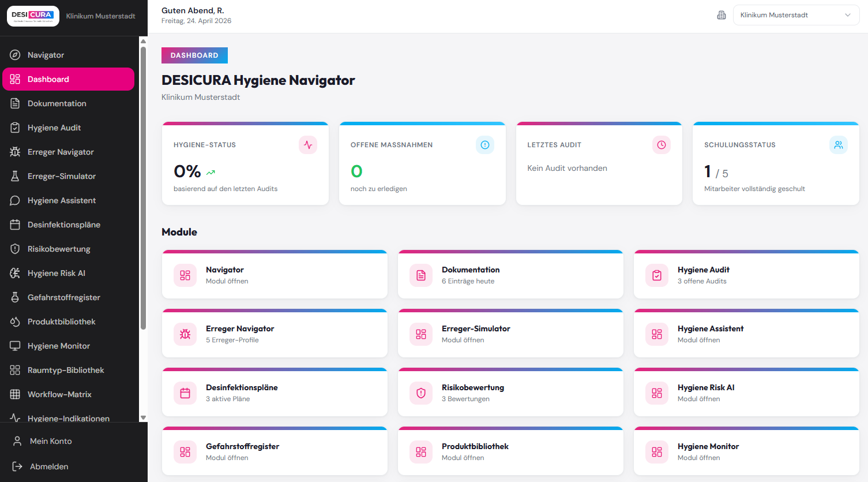Click the table grid icon beside Workflow-Matrix

[x=15, y=394]
